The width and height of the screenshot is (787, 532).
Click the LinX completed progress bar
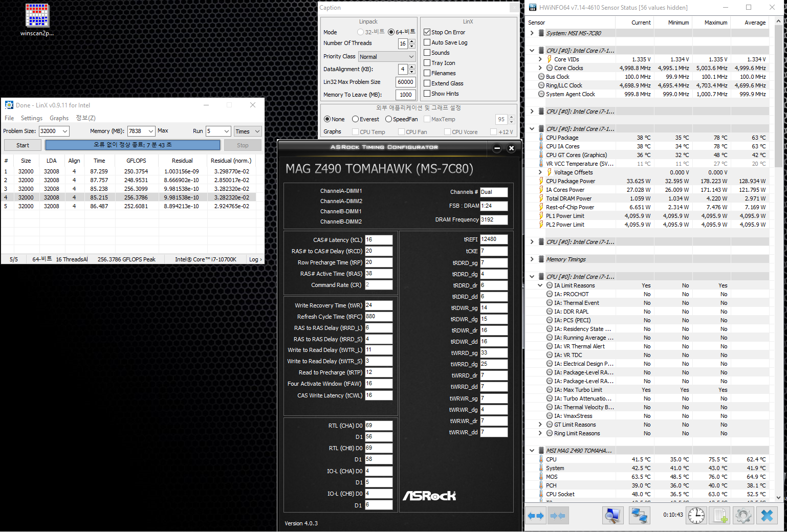[133, 145]
